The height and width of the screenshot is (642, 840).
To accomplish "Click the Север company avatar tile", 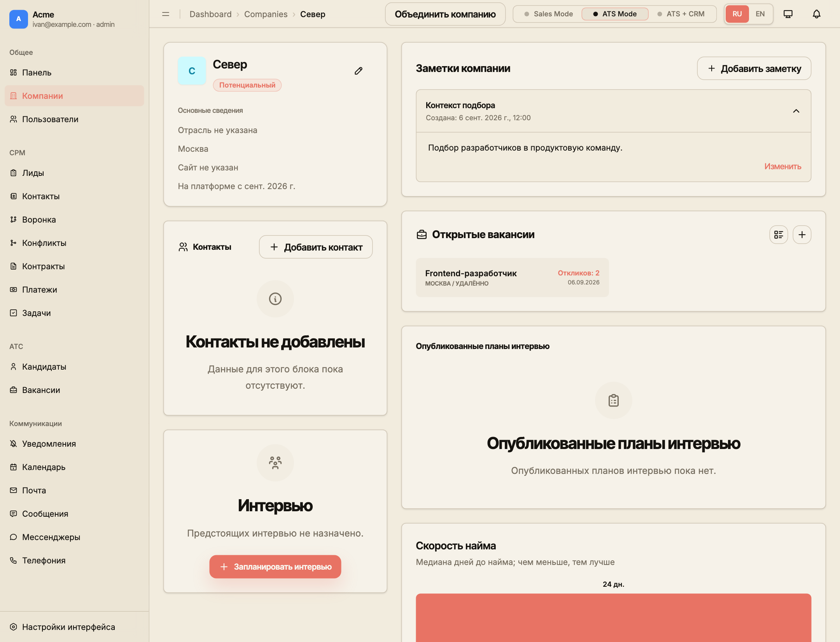I will [192, 71].
